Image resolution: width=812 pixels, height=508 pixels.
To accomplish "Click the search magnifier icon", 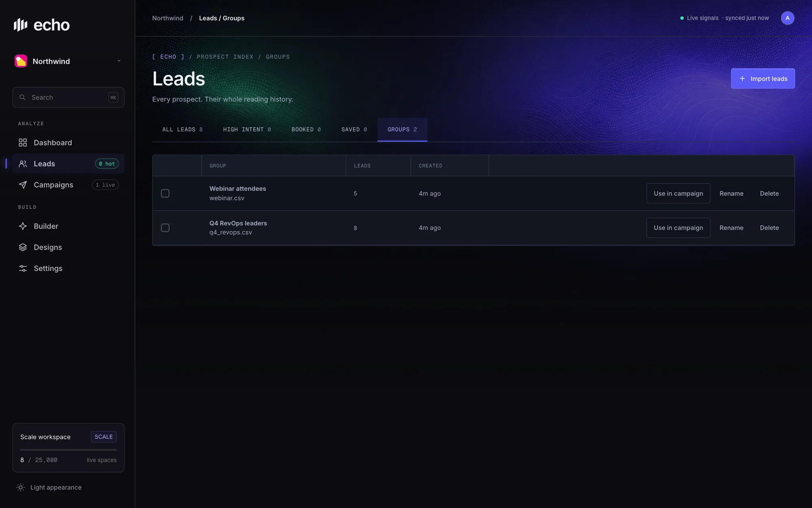I will pyautogui.click(x=23, y=98).
